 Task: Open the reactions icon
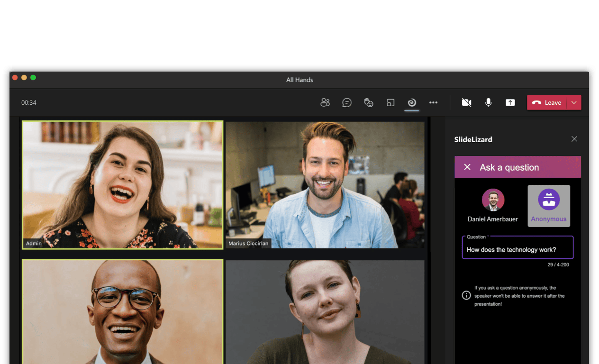tap(369, 102)
